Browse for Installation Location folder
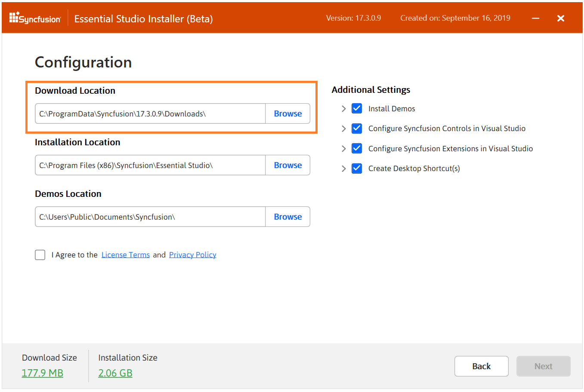The image size is (584, 392). [287, 165]
